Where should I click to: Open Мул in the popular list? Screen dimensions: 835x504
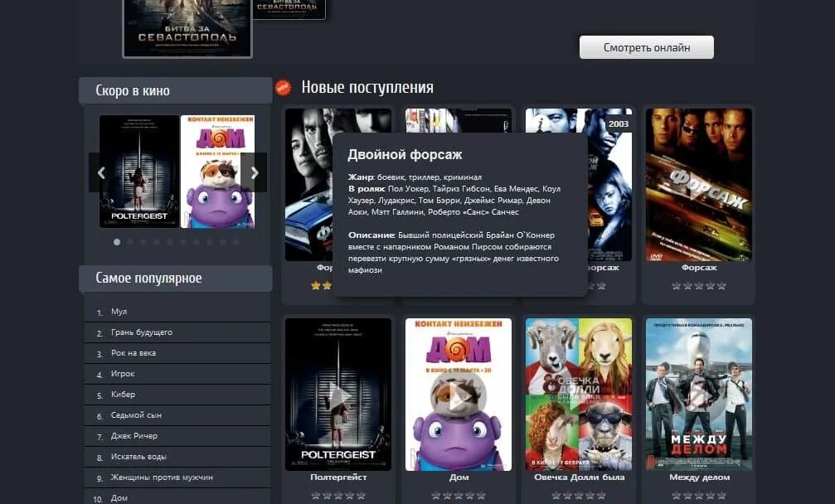point(119,312)
